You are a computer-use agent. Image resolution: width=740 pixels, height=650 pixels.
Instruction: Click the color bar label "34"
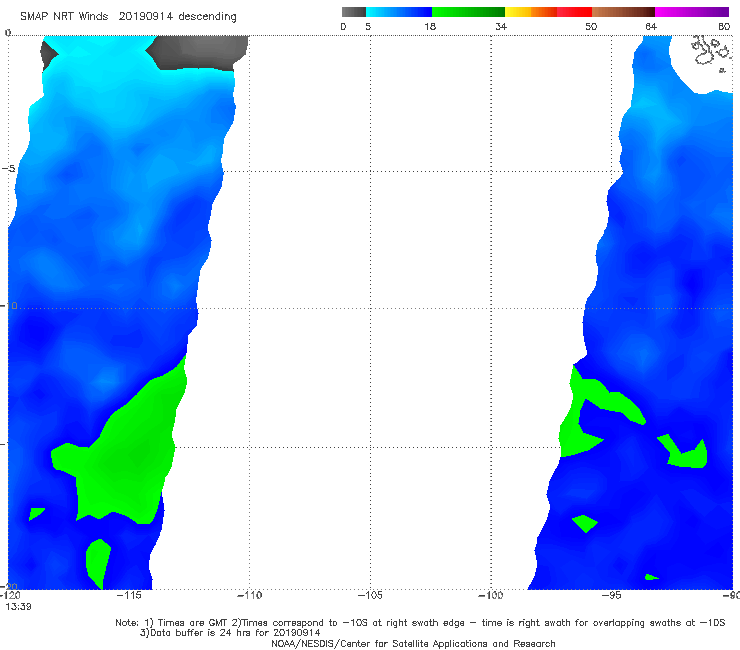coord(501,27)
